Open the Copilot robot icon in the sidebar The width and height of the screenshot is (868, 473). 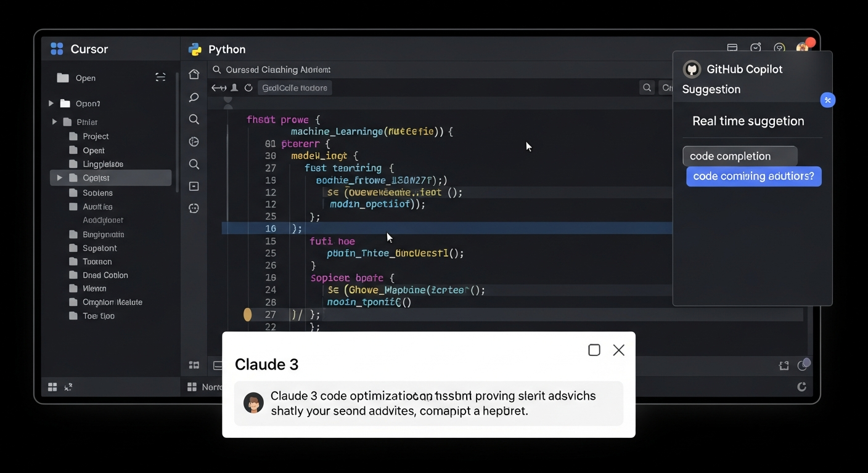[x=194, y=208]
